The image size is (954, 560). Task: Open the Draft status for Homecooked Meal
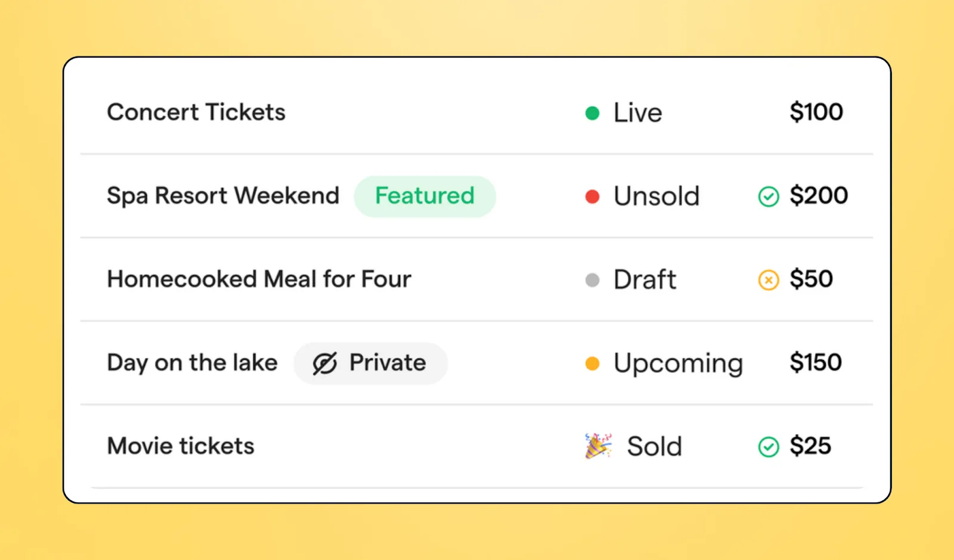(x=645, y=280)
